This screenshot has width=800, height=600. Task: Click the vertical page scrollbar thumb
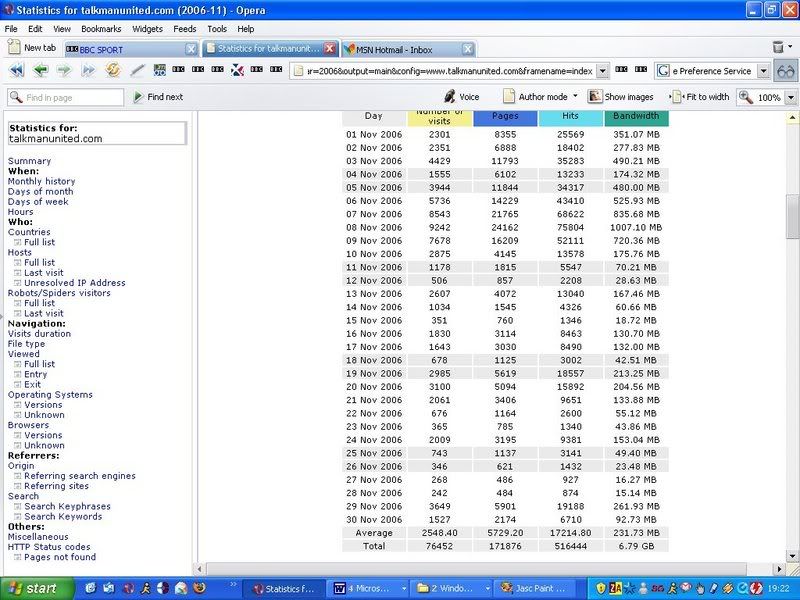pyautogui.click(x=792, y=216)
